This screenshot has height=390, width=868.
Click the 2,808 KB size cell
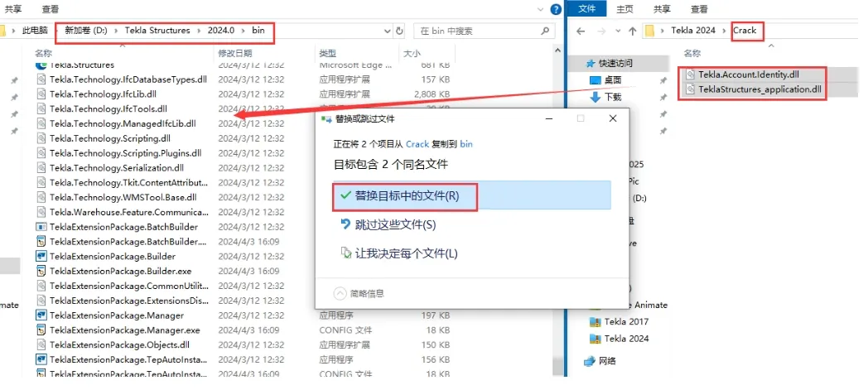432,94
